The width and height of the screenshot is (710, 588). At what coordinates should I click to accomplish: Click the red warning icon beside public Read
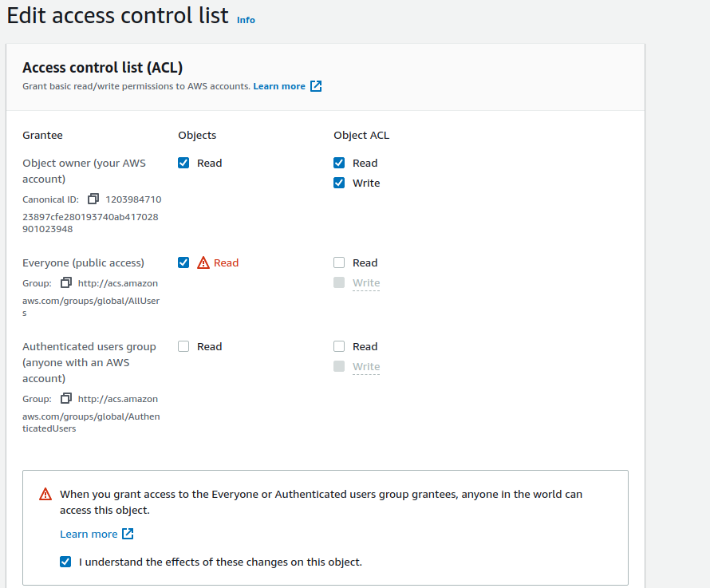point(203,262)
